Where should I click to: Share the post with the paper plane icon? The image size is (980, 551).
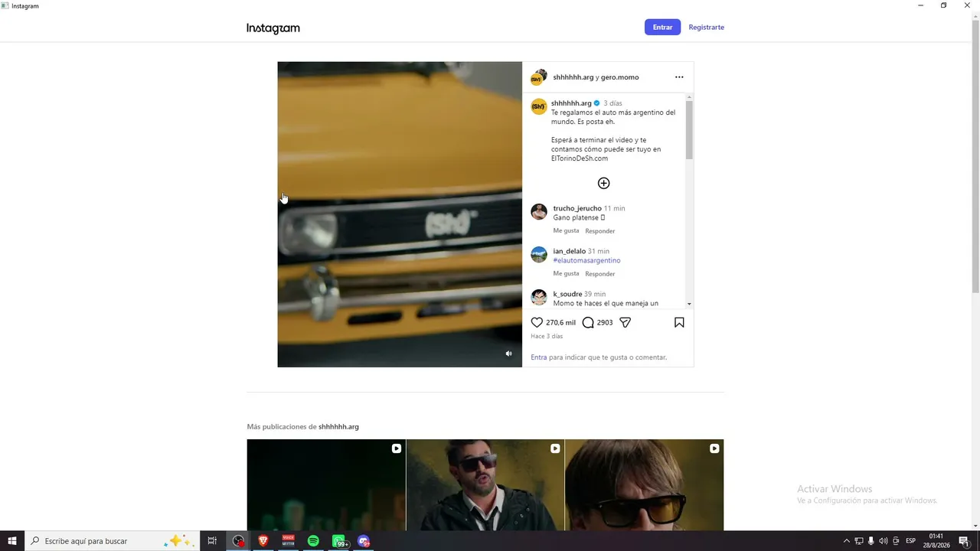coord(625,323)
